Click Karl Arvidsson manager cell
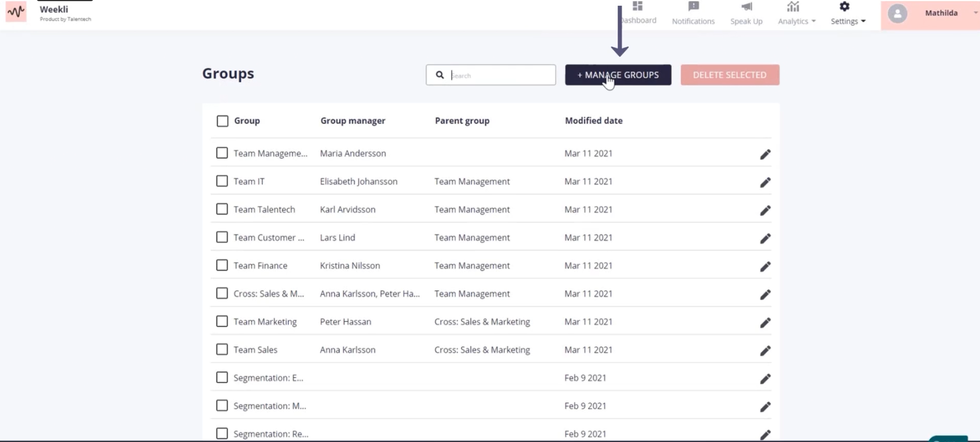The height and width of the screenshot is (442, 980). tap(348, 209)
